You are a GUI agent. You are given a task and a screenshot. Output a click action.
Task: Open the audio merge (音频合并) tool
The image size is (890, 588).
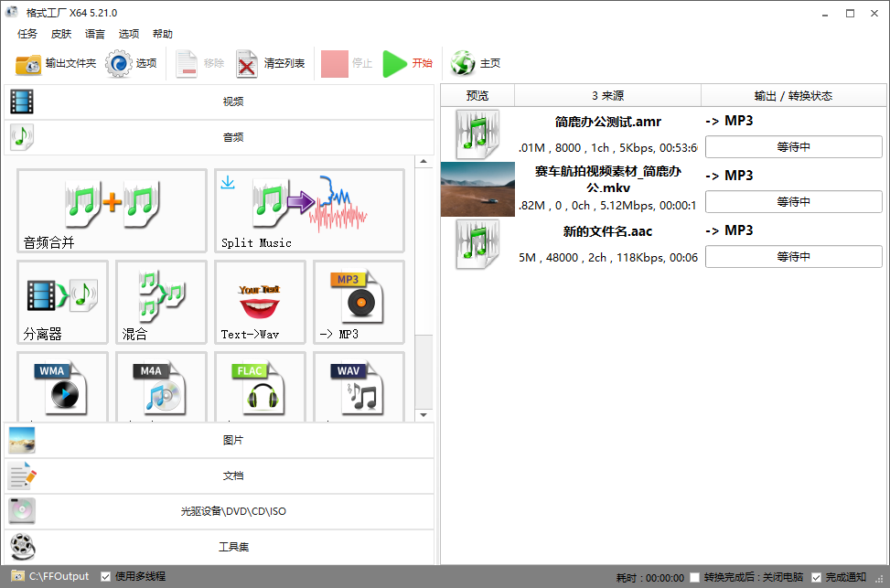click(x=112, y=210)
